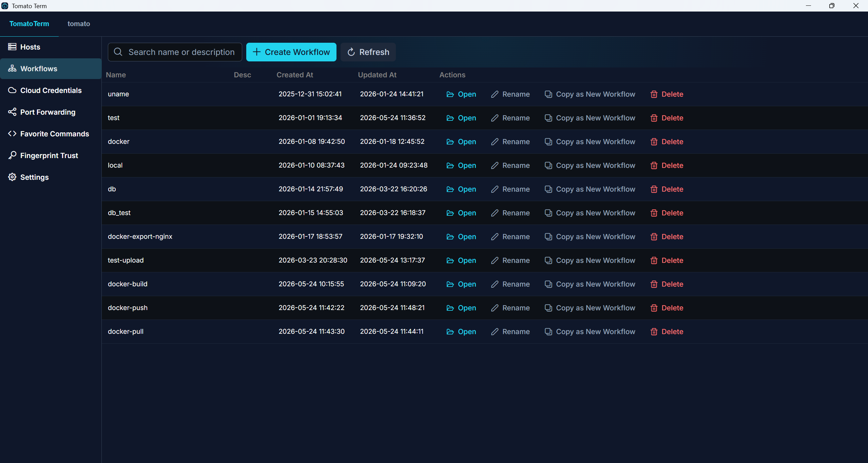Viewport: 868px width, 463px height.
Task: Navigate to Fingerprint Trust
Action: [x=51, y=155]
